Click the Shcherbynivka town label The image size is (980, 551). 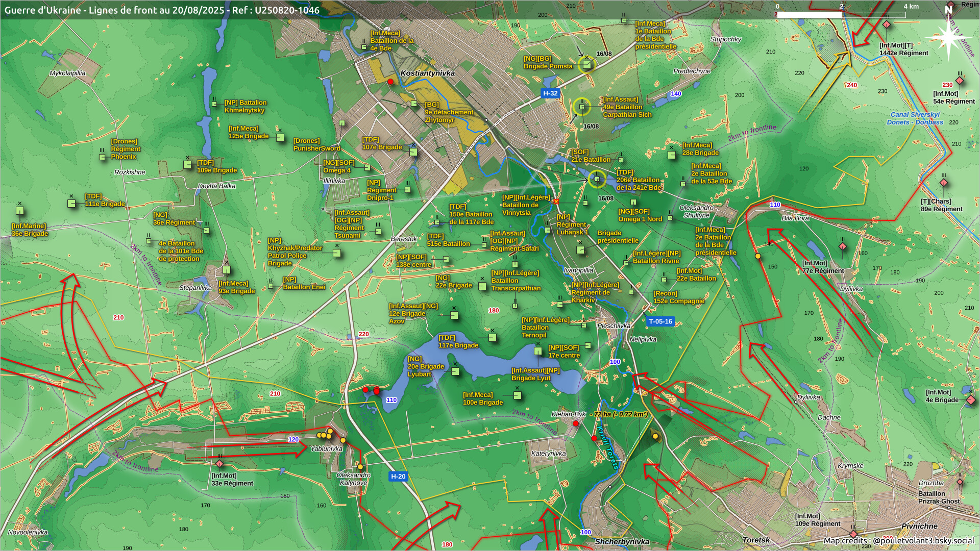click(x=622, y=542)
